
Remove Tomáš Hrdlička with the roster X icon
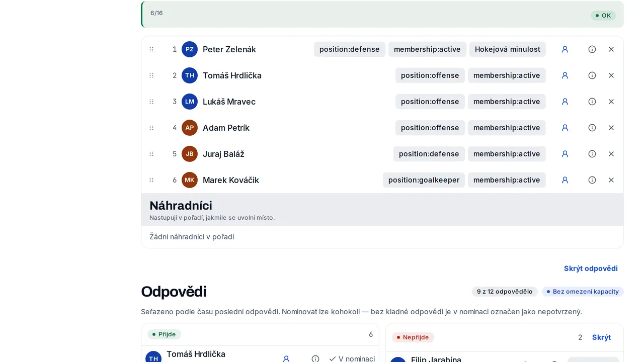click(611, 75)
